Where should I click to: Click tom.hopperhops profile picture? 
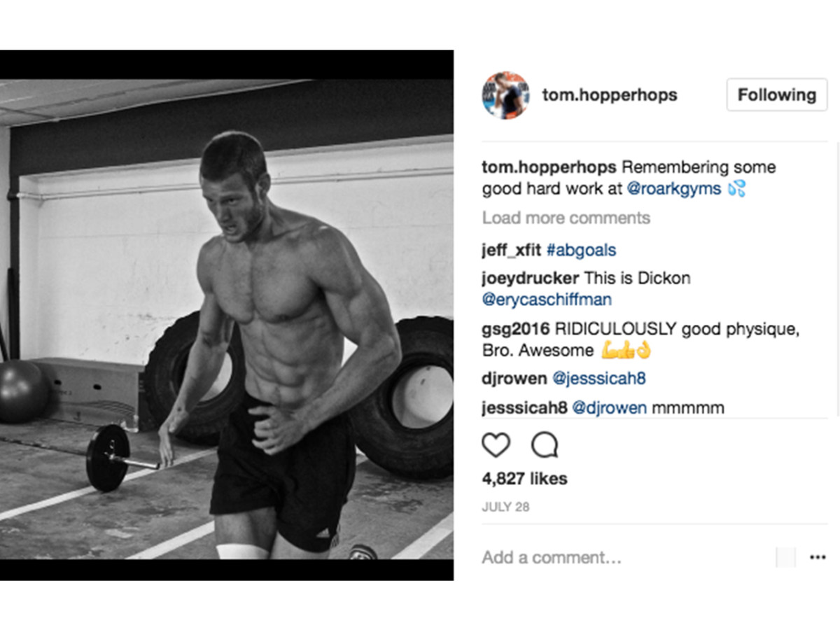505,95
